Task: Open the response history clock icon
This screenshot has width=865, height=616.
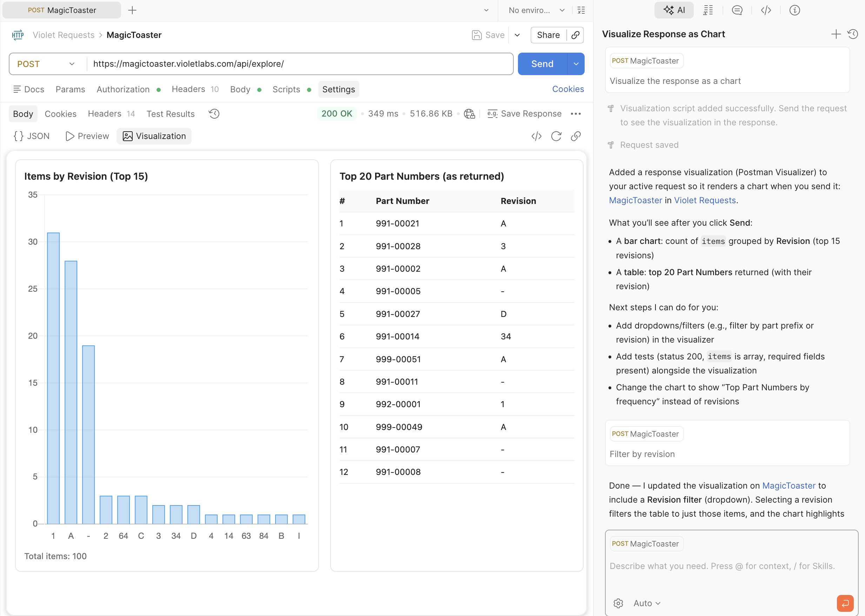Action: [214, 114]
